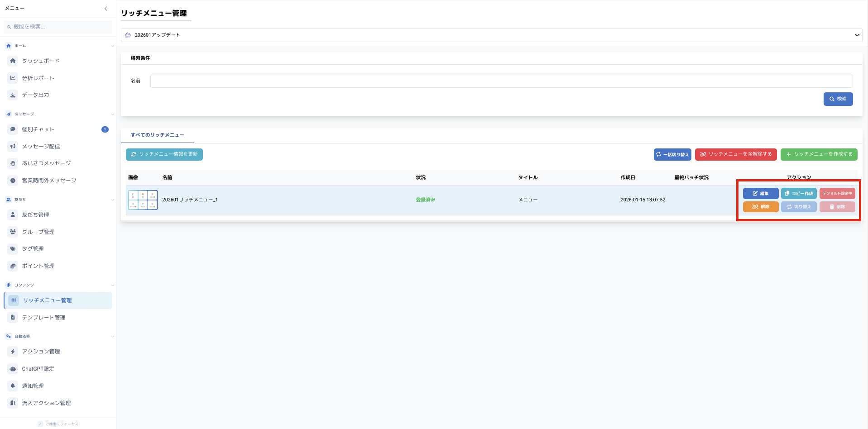Click the blue 検索 button
The image size is (868, 429).
[x=838, y=99]
